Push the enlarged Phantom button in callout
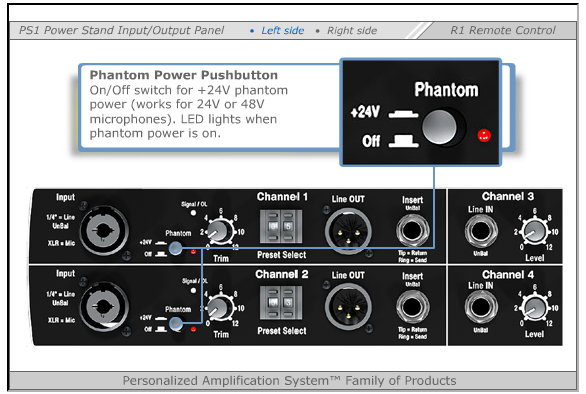Screen dimensions: 586x394 pos(440,127)
